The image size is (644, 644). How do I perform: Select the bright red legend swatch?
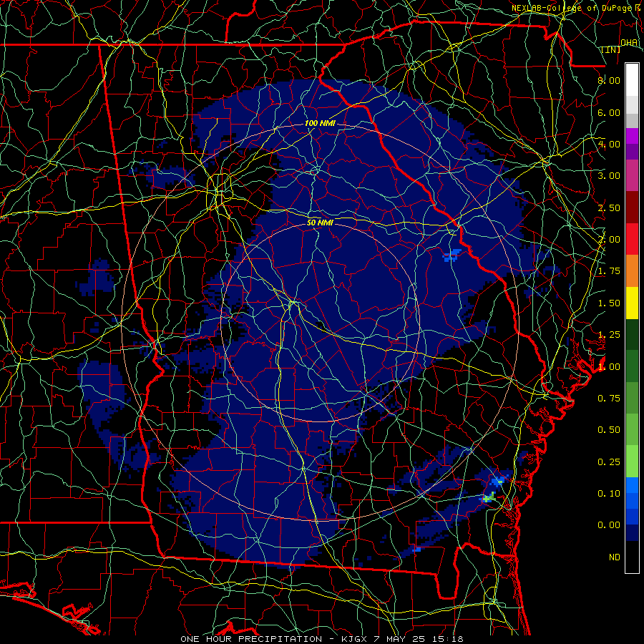(632, 239)
